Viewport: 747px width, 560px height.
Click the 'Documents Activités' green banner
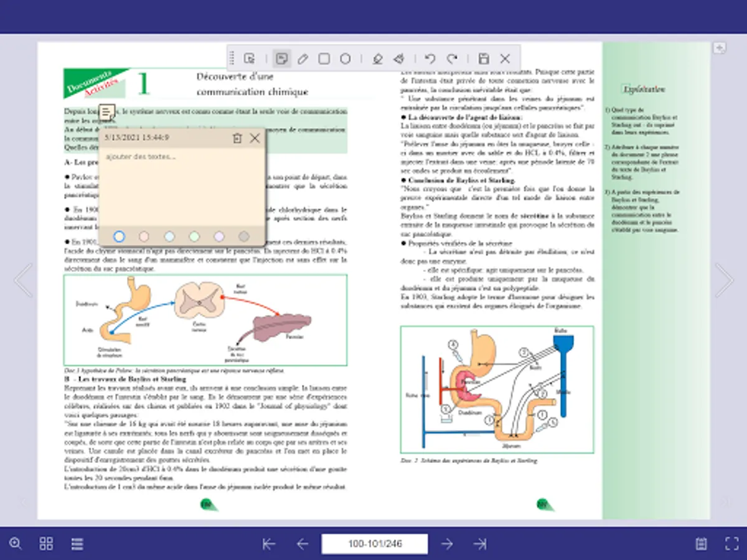(96, 83)
